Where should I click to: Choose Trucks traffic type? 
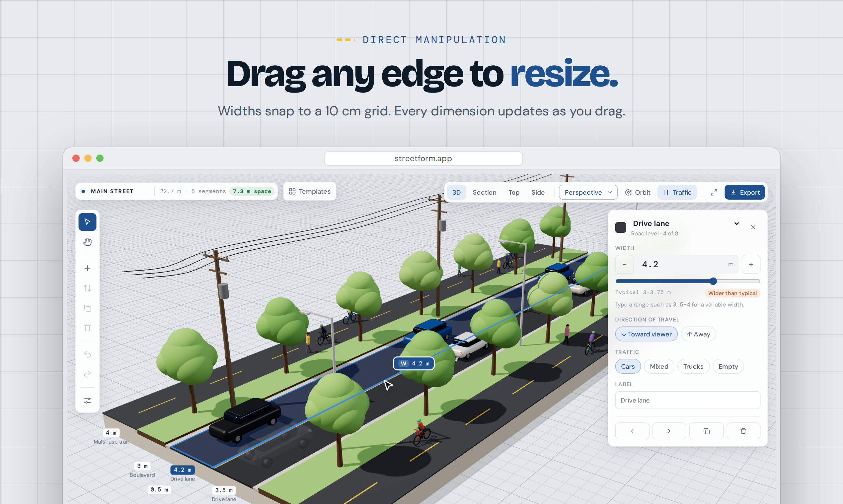(693, 366)
